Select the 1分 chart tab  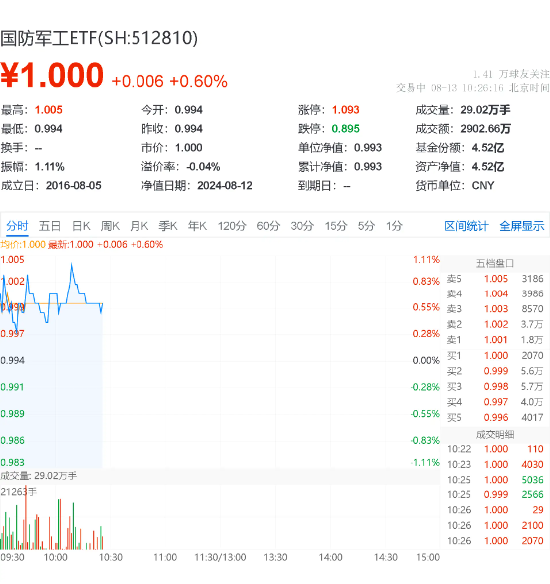click(x=394, y=226)
